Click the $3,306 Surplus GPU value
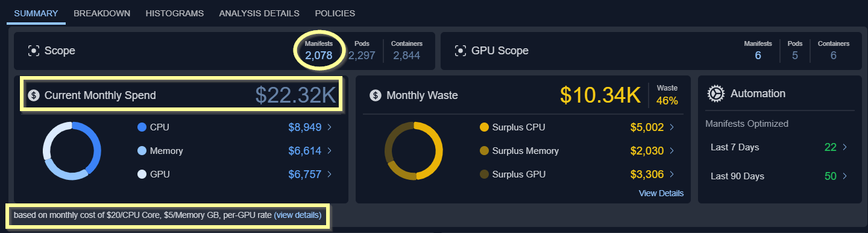The width and height of the screenshot is (868, 233). click(x=647, y=174)
